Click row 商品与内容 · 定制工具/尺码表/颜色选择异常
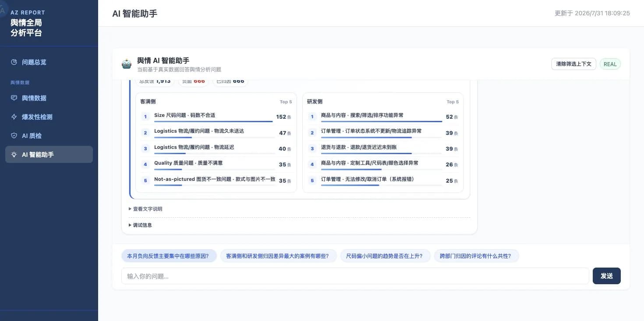Screen dimensions: 644x321 coord(383,165)
